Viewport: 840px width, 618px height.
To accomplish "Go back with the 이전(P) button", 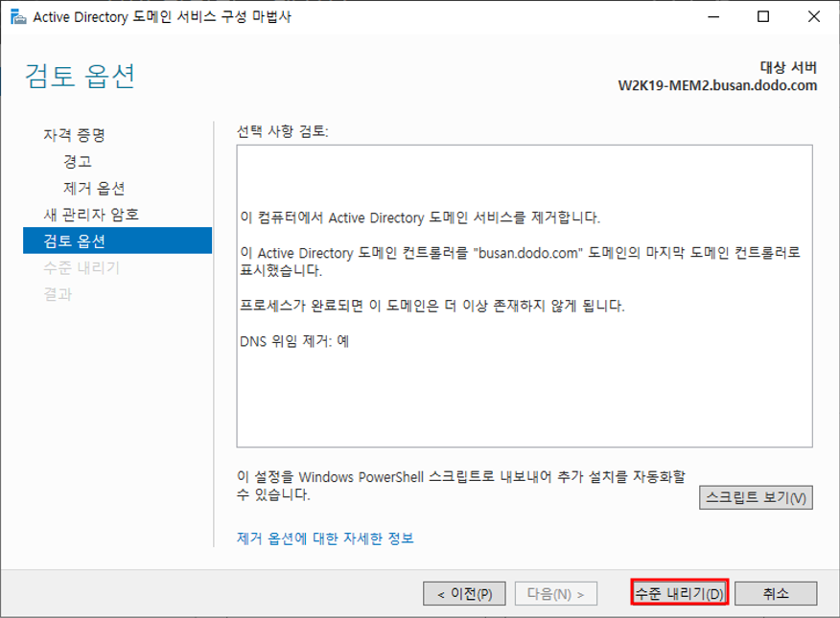I will point(464,593).
